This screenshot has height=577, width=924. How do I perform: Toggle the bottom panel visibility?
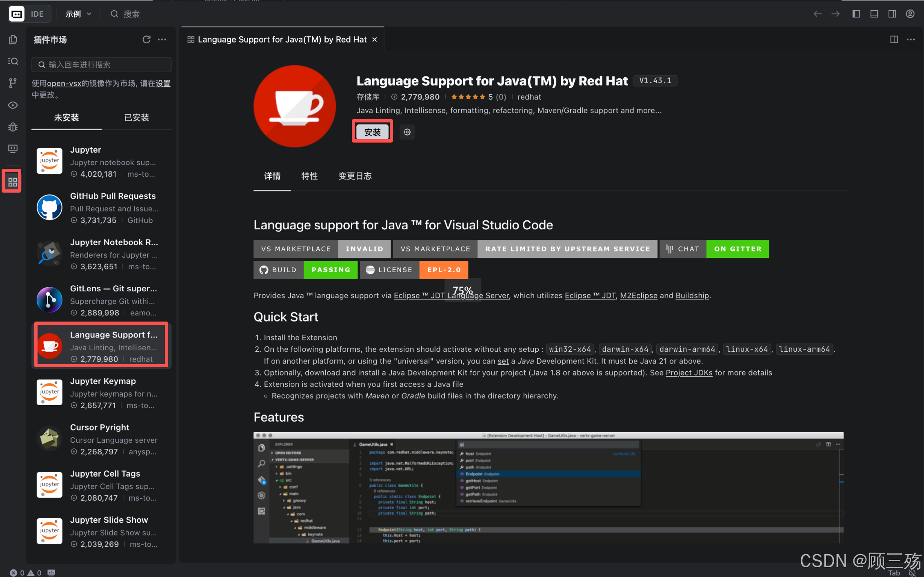[x=874, y=14]
